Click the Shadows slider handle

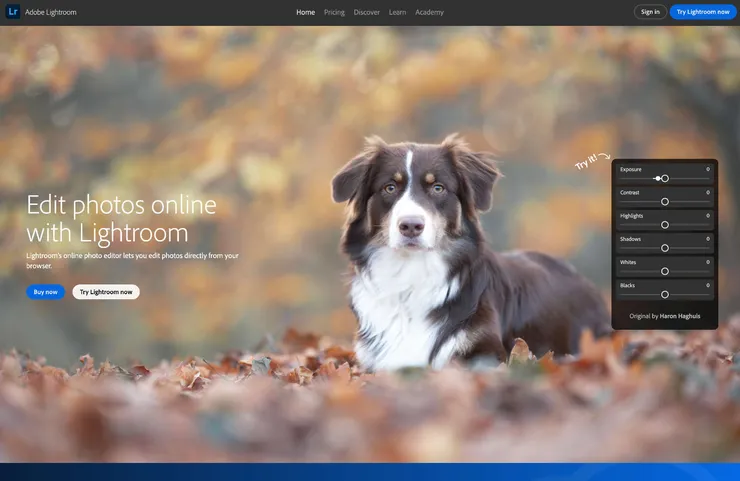pos(664,248)
